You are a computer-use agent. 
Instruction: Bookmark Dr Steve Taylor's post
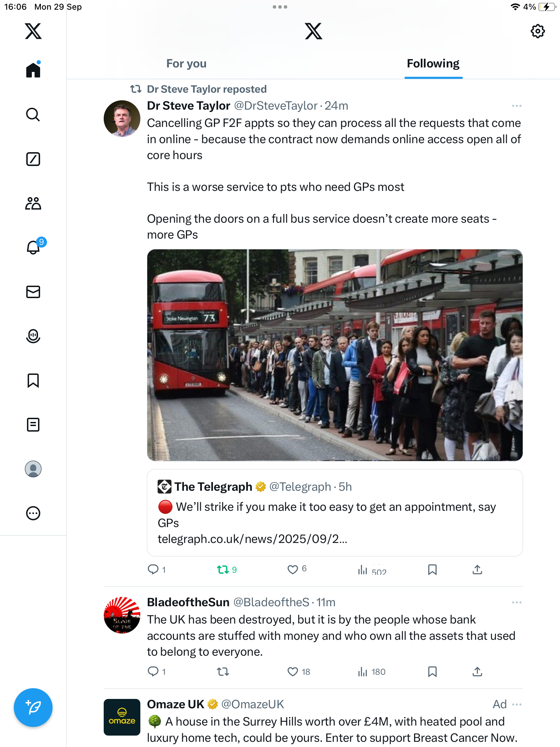point(432,569)
